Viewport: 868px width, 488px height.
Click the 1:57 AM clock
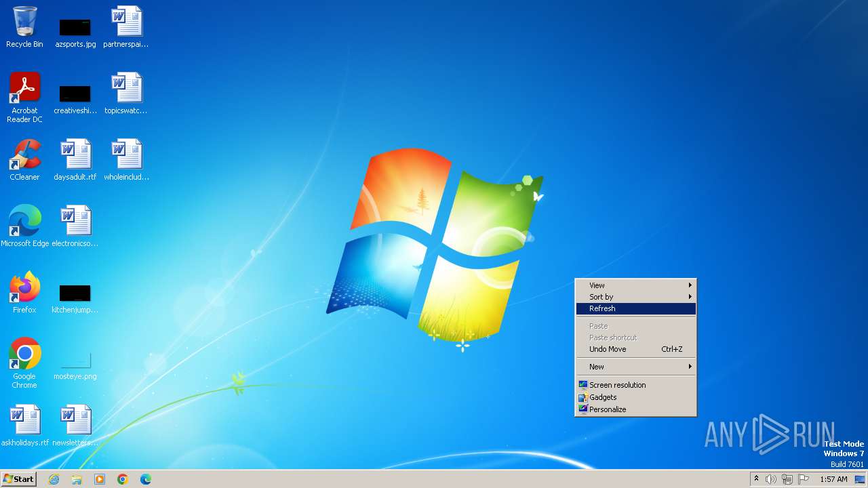[x=833, y=479]
